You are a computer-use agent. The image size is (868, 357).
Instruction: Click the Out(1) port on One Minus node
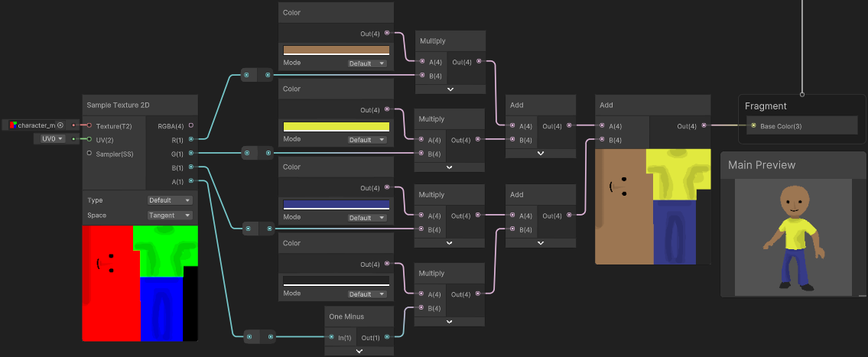point(387,336)
